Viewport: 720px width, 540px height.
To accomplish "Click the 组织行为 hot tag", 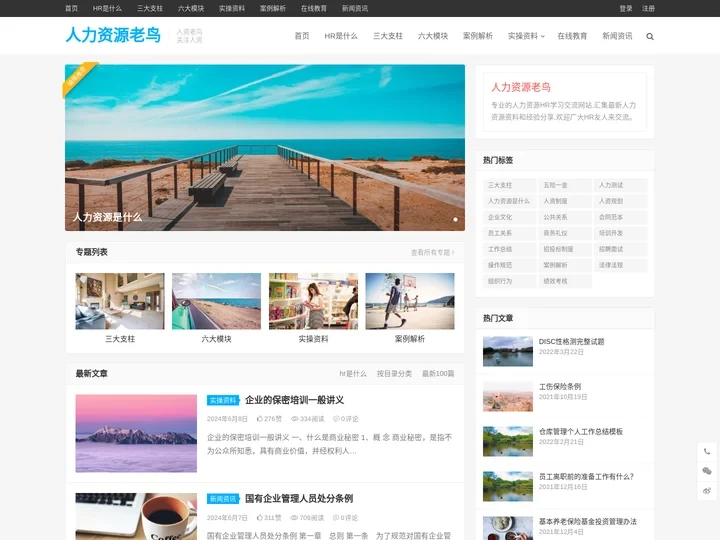I will [509, 281].
